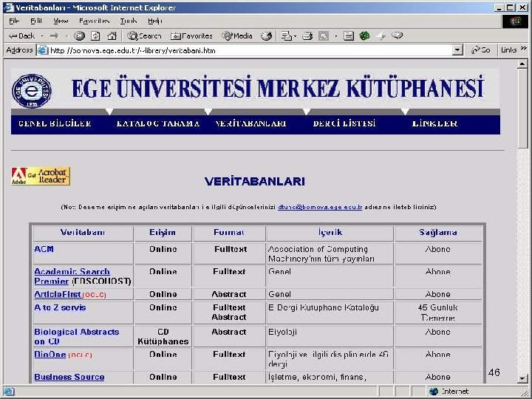Expand the Back button history dropdown
Image resolution: width=532 pixels, height=399 pixels.
click(x=42, y=35)
